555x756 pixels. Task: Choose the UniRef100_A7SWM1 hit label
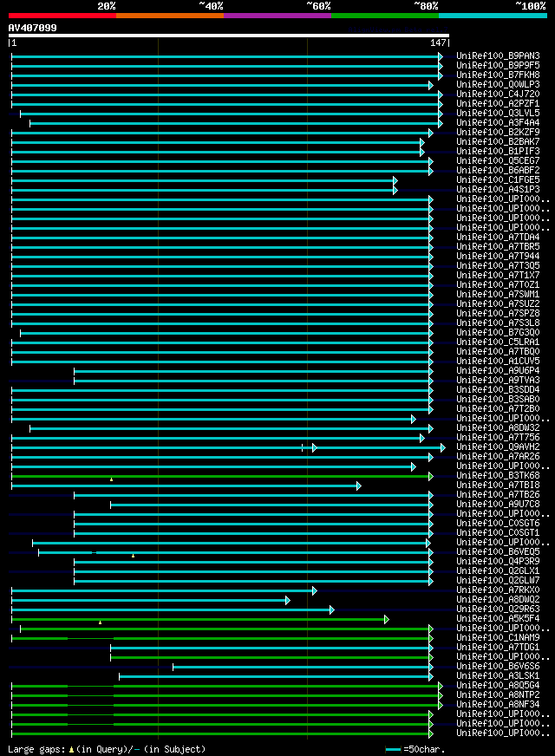click(x=498, y=295)
